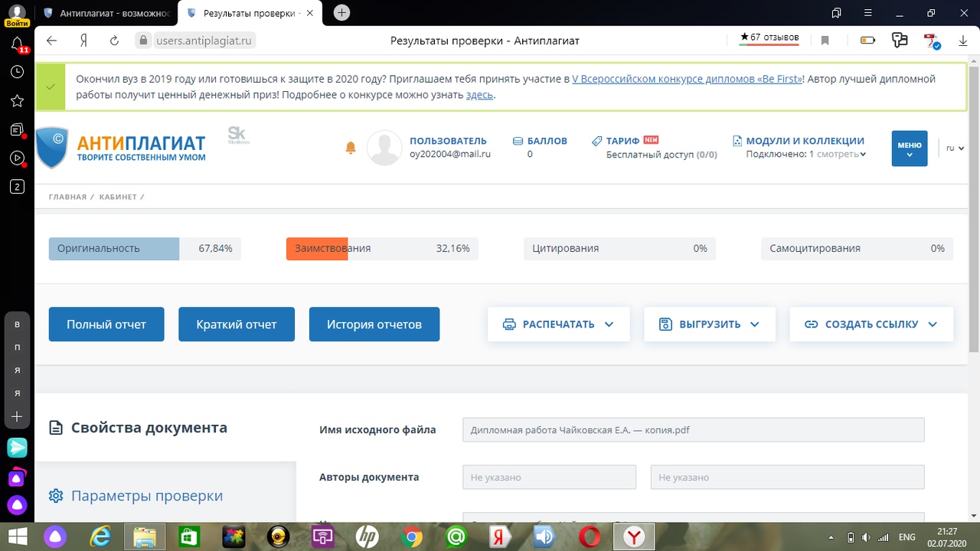Select Параметры проверки in side menu

coord(146,496)
